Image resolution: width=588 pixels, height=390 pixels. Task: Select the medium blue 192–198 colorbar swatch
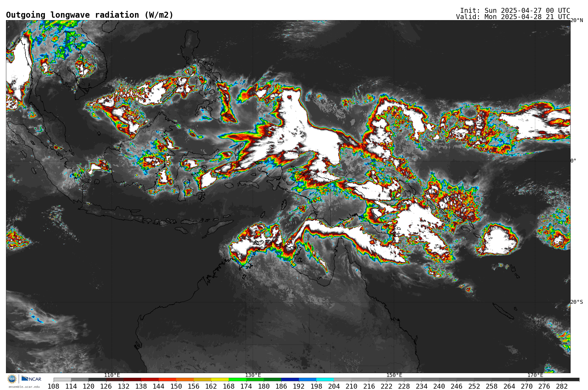pyautogui.click(x=307, y=379)
